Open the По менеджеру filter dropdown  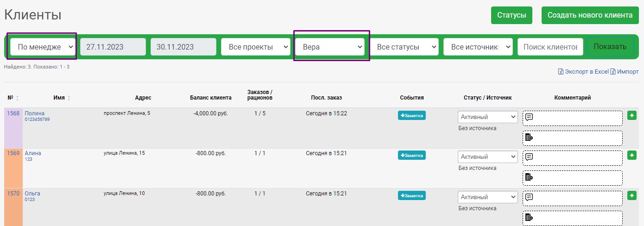pos(43,47)
